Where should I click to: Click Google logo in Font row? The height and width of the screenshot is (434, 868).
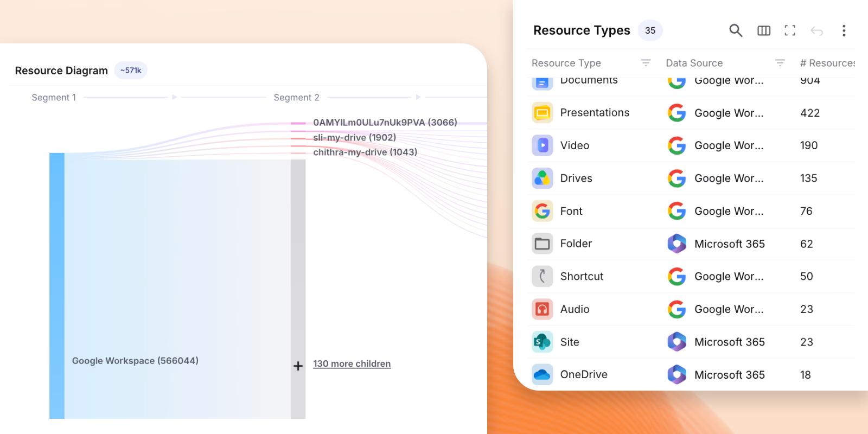[676, 211]
